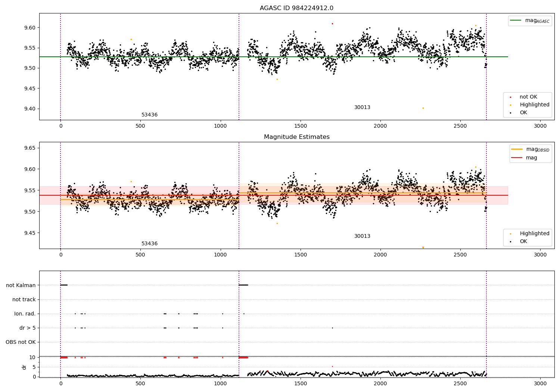Image resolution: width=560 pixels, height=392 pixels.
Task: Click isolated 'dr > 5' marker near x=1700
Action: point(332,328)
